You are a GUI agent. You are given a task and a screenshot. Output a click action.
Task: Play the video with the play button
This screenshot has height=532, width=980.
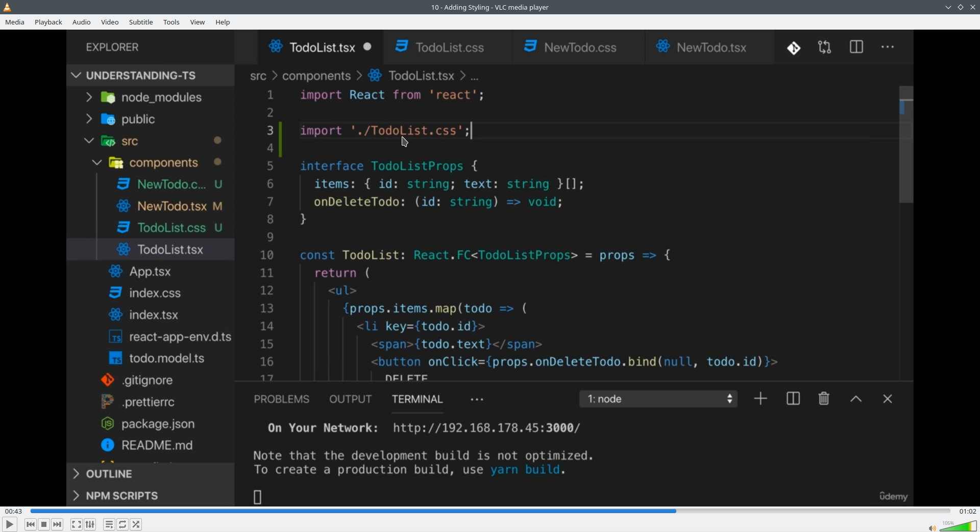(10, 524)
